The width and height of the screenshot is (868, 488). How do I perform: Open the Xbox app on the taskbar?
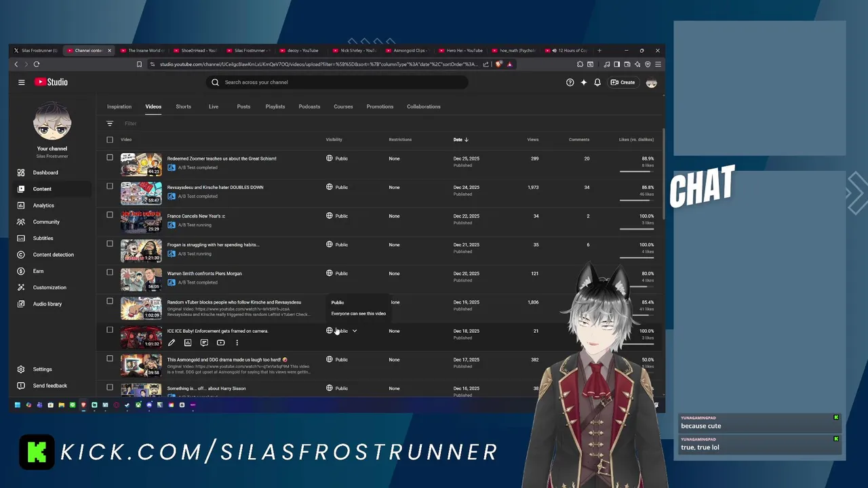[138, 405]
